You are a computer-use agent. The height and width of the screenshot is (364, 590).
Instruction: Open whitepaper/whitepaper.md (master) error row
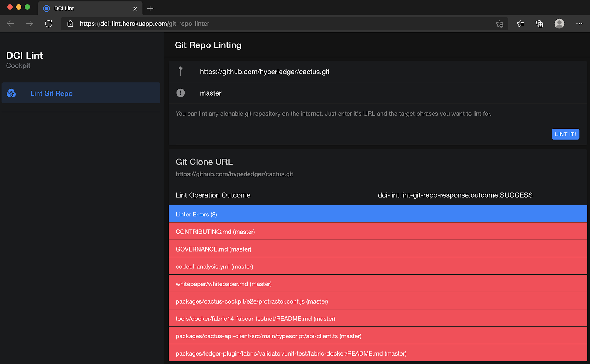[x=378, y=284]
